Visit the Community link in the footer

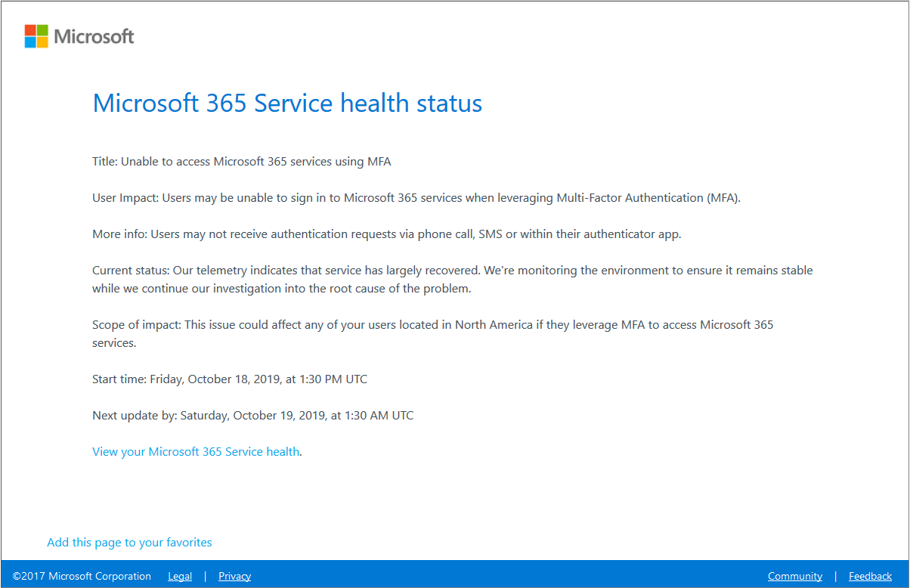point(795,576)
